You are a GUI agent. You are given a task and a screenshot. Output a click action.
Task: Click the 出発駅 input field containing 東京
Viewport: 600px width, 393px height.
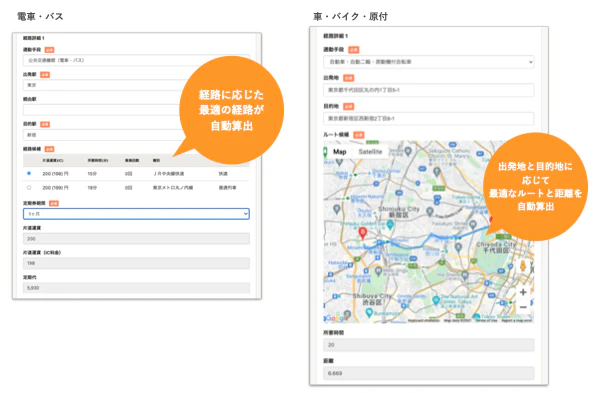(x=103, y=85)
